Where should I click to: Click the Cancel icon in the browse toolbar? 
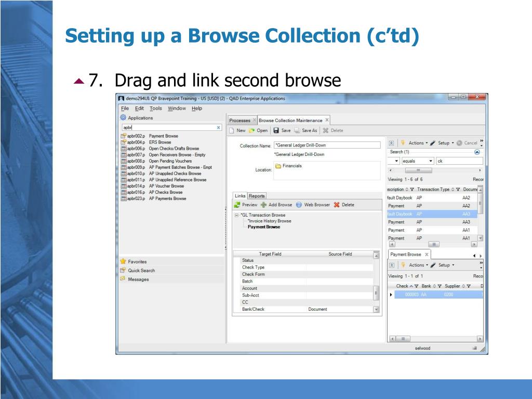point(459,143)
